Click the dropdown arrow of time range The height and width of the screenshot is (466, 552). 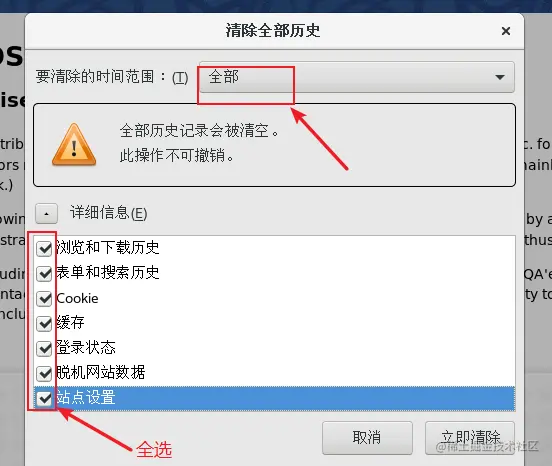(x=500, y=77)
